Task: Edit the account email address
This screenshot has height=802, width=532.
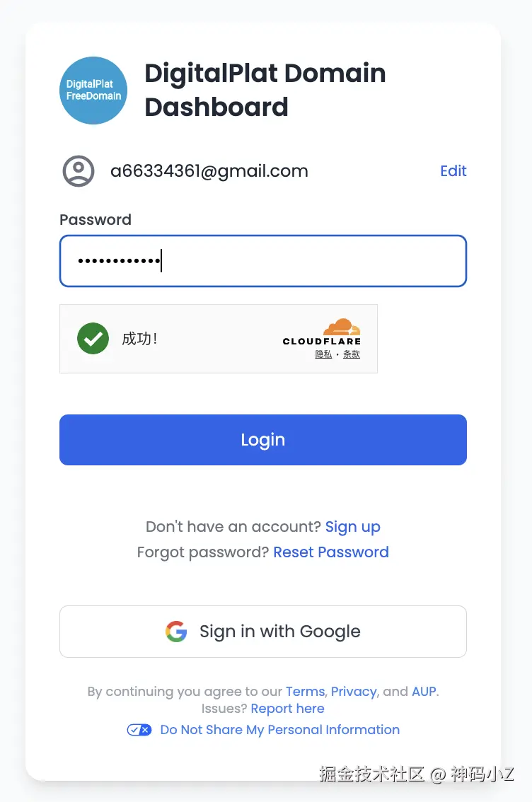Action: point(453,171)
